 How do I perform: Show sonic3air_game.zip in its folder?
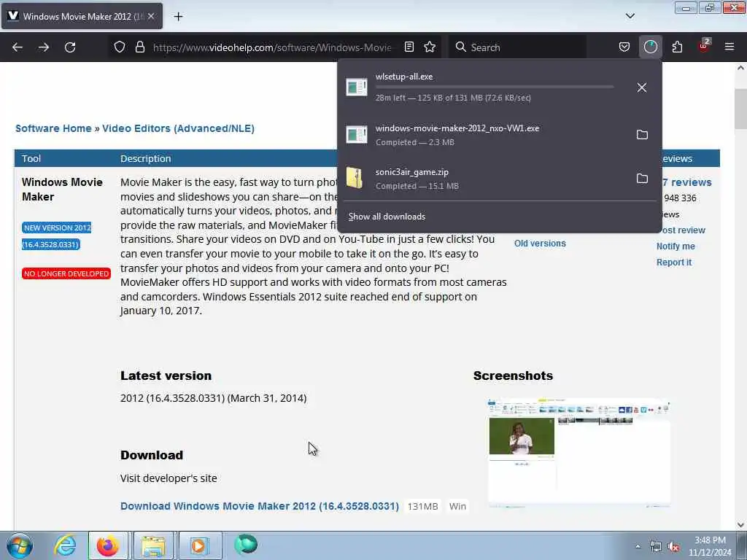coord(642,179)
